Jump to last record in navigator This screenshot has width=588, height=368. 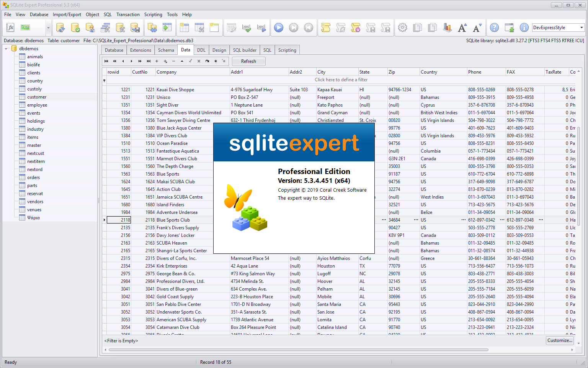(149, 61)
